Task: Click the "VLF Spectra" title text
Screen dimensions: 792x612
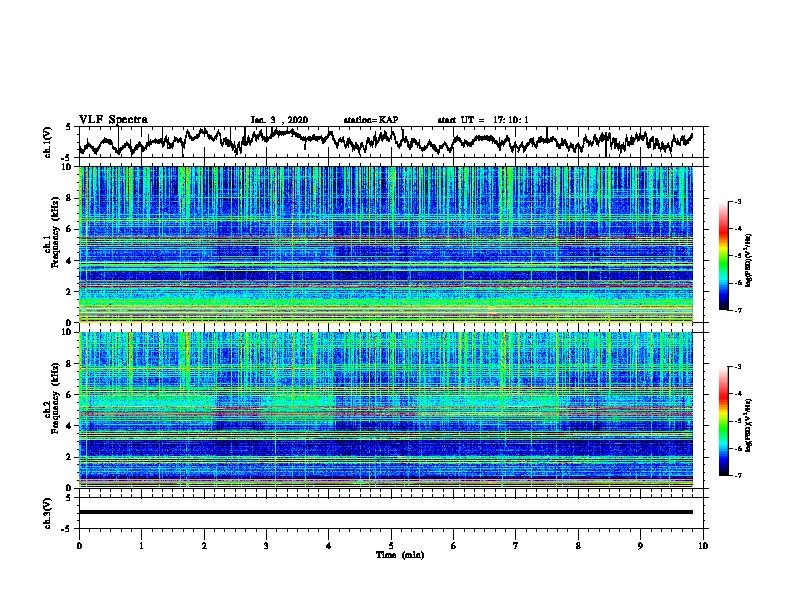Action: tap(113, 120)
